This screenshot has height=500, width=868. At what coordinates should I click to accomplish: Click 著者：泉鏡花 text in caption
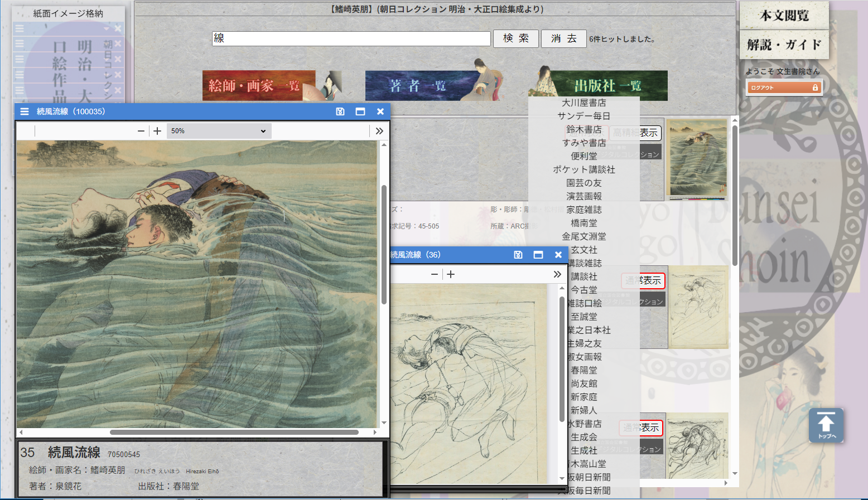coord(55,486)
